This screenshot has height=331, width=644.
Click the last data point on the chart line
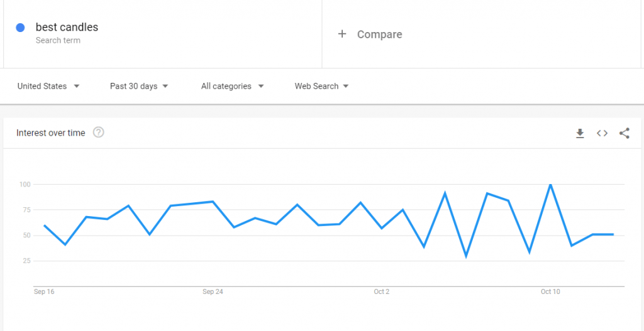tap(613, 234)
